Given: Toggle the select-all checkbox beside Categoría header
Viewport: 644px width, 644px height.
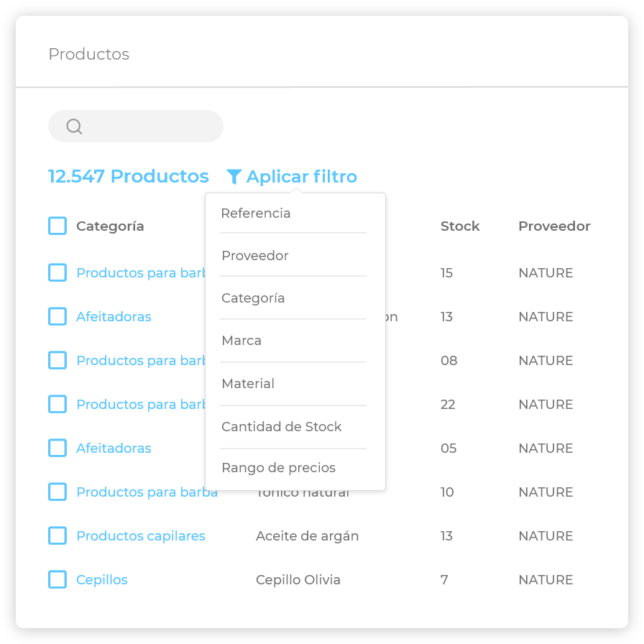Looking at the screenshot, I should 57,226.
